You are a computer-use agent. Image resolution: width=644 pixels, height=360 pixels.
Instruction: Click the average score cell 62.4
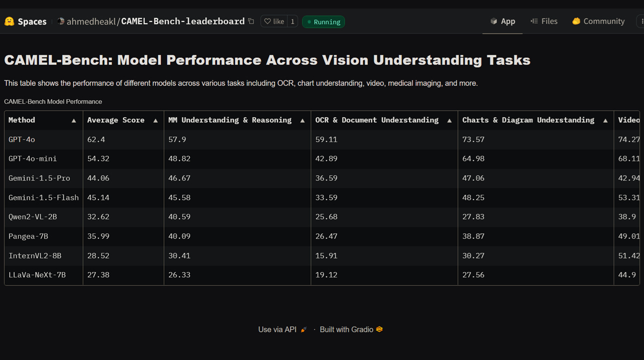[123, 139]
